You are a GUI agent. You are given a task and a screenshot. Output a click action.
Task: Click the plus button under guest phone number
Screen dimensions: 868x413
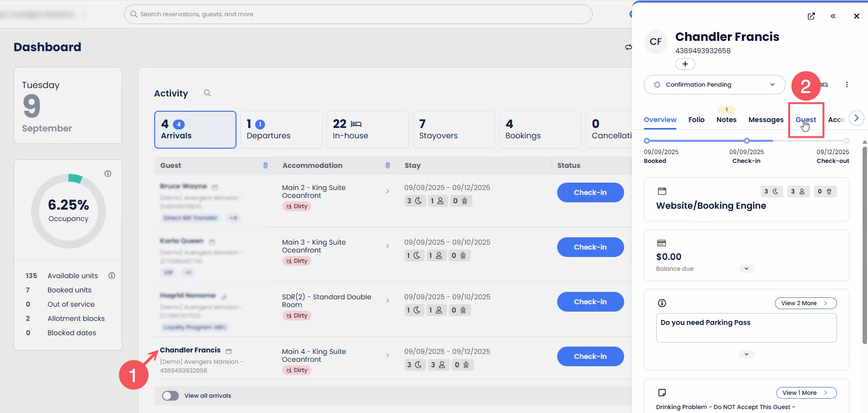[685, 64]
